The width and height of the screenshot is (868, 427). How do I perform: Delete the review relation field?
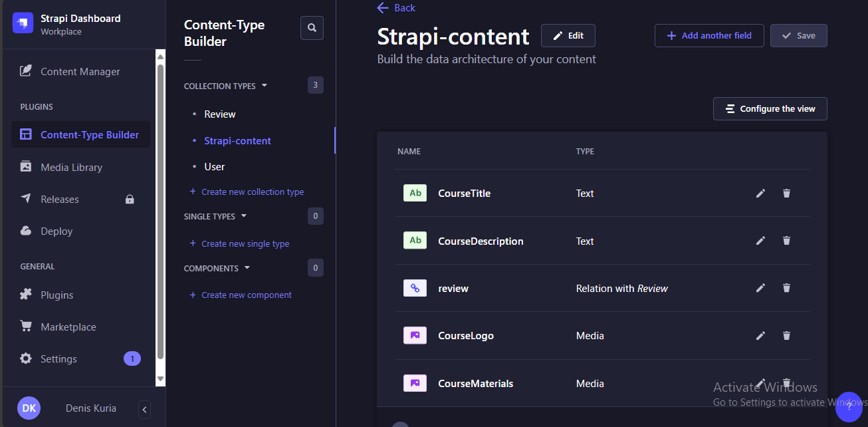pyautogui.click(x=787, y=288)
